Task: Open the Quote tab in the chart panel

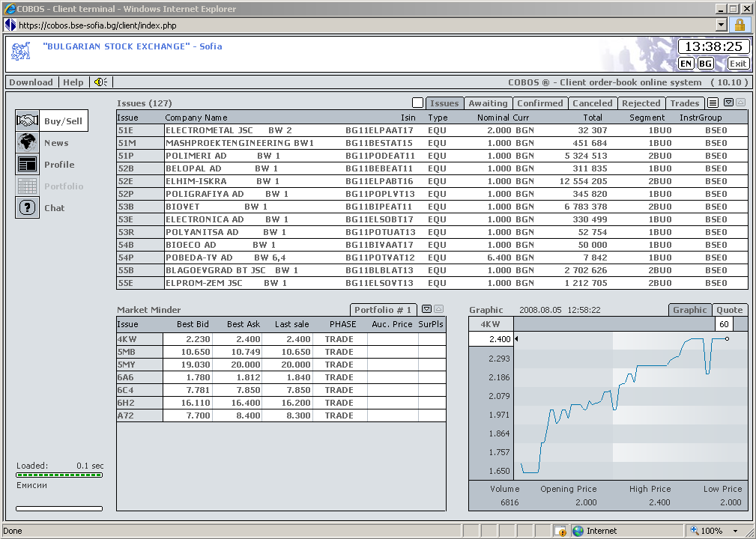Action: coord(729,310)
